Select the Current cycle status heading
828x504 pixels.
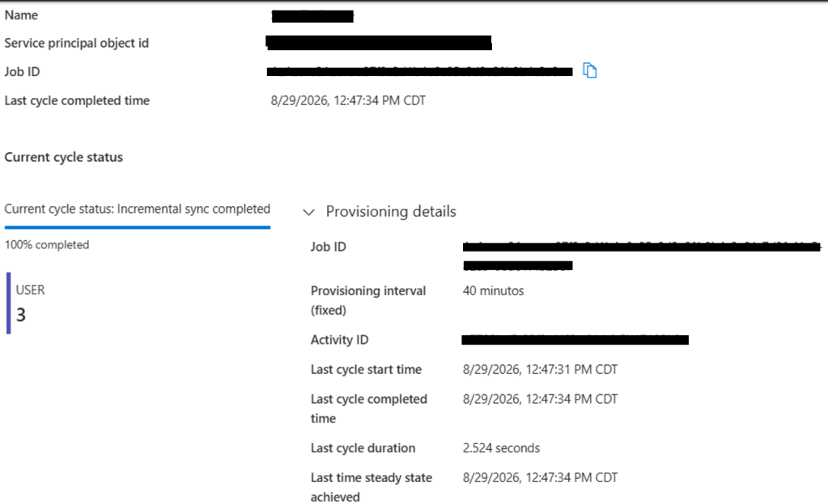pos(63,157)
